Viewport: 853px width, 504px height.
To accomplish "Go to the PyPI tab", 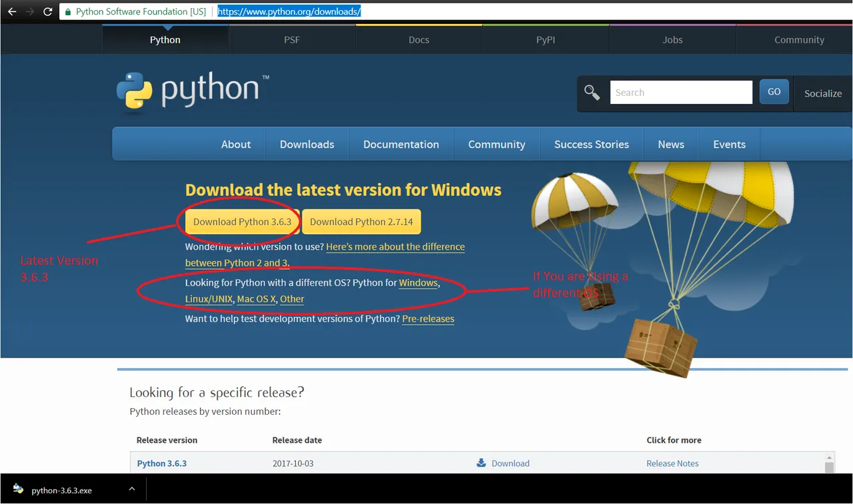I will click(x=546, y=40).
